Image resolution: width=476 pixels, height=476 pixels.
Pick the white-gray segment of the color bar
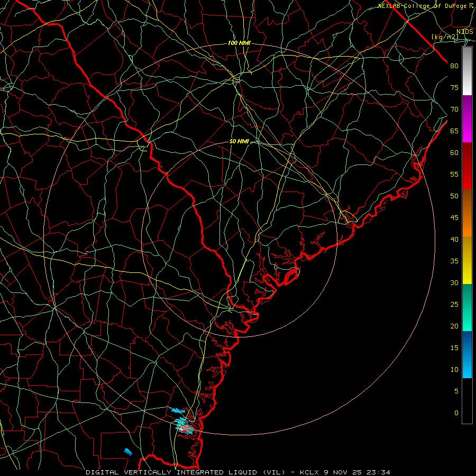pos(467,71)
